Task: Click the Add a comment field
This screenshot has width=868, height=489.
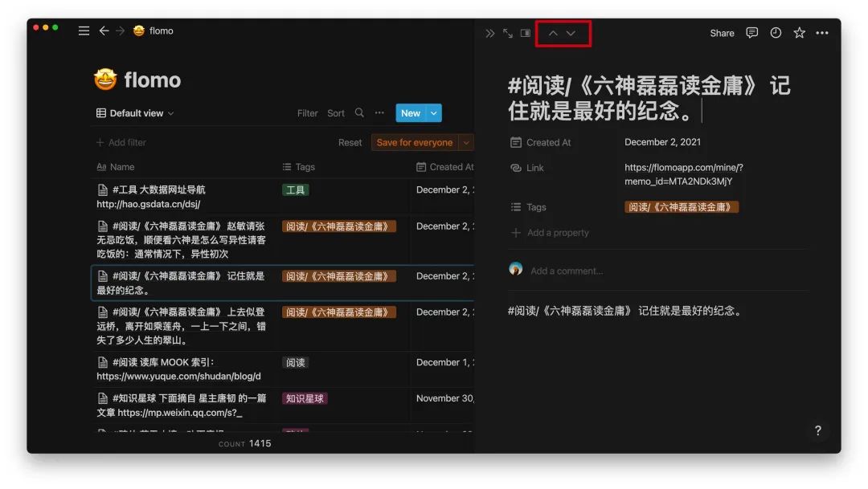Action: coord(567,271)
